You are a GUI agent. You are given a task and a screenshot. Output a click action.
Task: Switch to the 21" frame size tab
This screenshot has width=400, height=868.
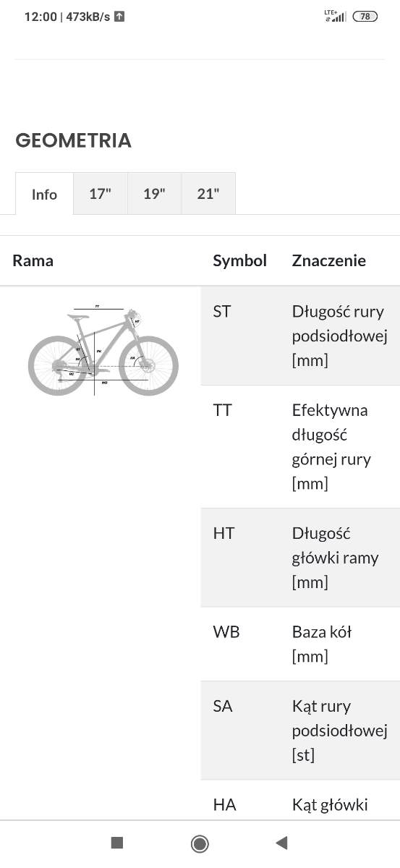tap(208, 193)
